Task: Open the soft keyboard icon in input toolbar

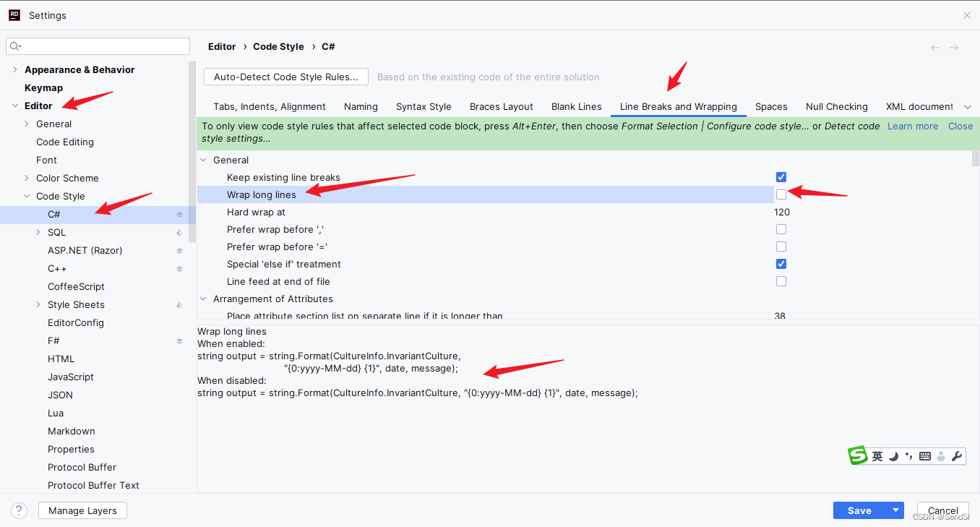Action: coord(925,456)
